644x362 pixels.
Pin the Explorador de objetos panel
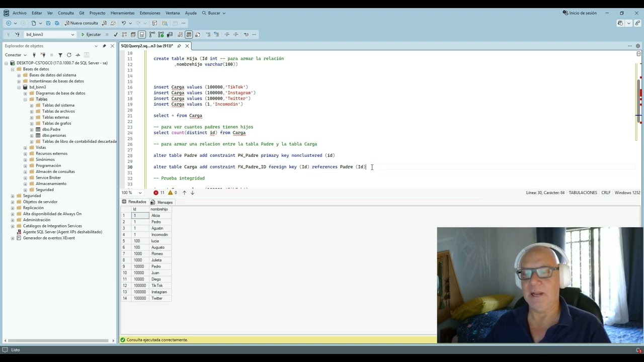[104, 46]
